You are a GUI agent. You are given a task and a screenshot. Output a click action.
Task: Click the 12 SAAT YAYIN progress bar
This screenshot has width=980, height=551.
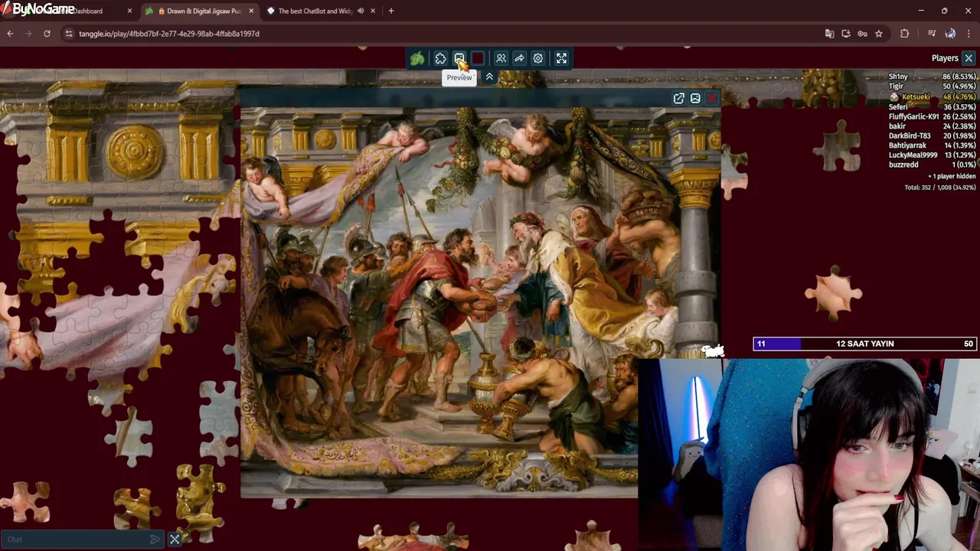point(865,344)
